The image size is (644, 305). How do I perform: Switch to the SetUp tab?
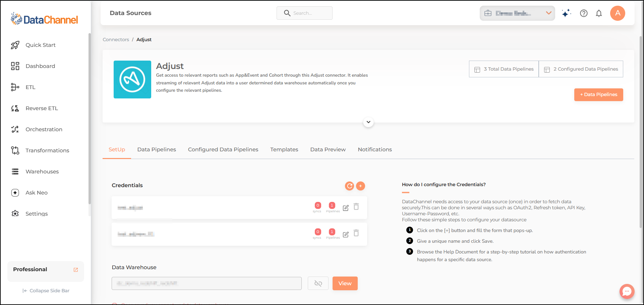[117, 150]
